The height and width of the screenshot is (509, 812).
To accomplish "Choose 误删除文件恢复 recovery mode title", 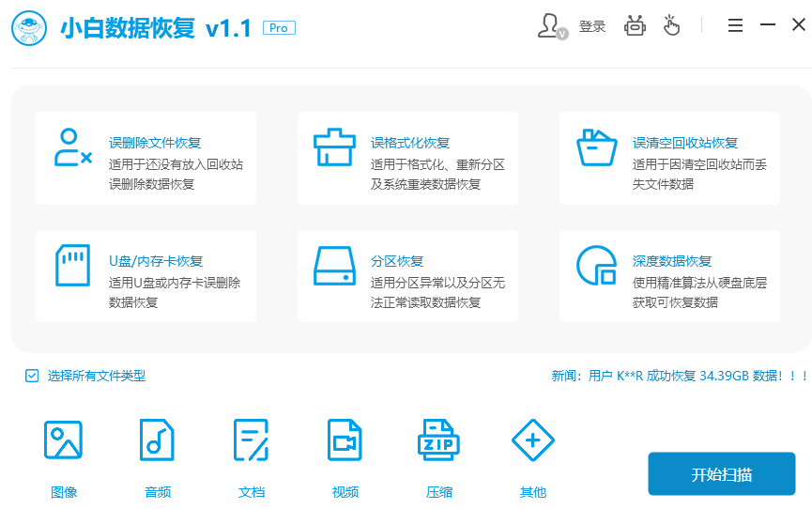I will (155, 143).
